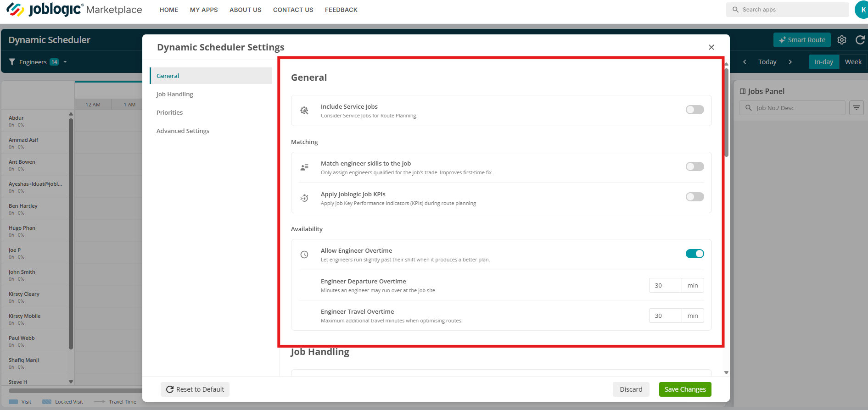Click the Joblogic Marketplace logo
The image size is (868, 410).
(74, 10)
